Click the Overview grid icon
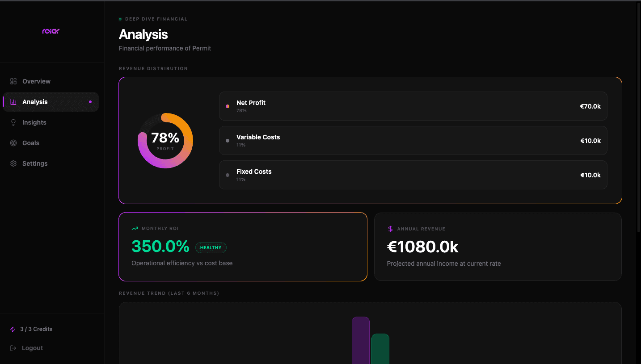 13,81
